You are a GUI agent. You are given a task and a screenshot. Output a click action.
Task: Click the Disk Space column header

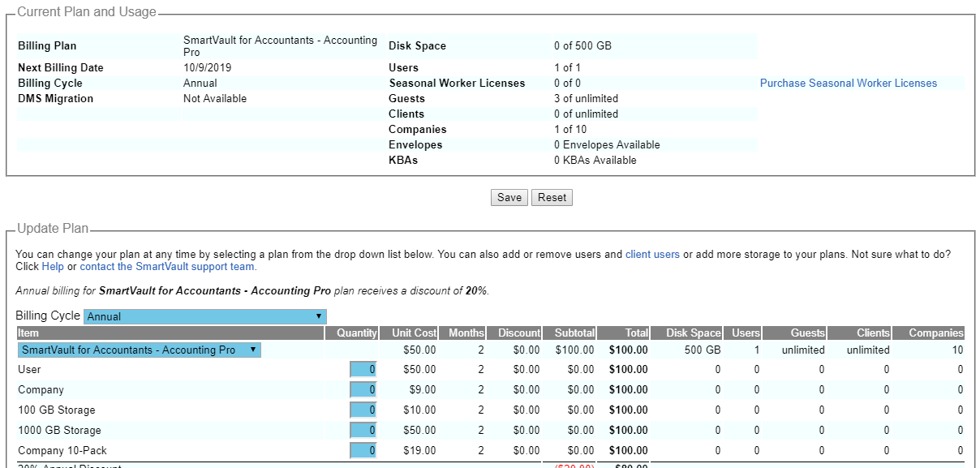pos(686,333)
